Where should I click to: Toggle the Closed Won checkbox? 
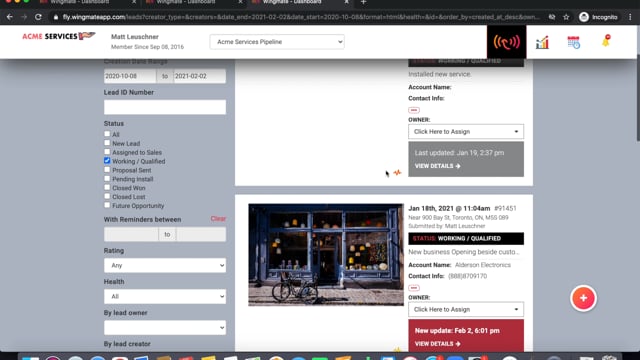107,188
